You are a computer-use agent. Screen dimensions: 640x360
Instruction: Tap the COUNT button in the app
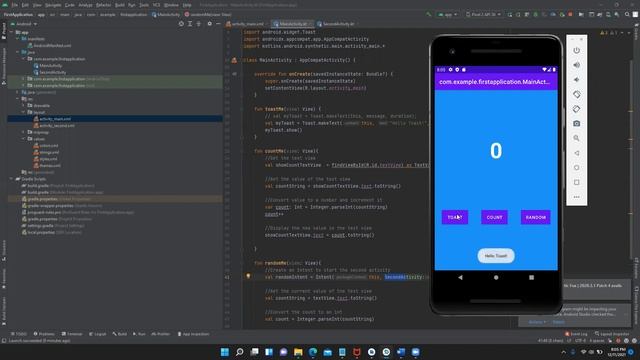point(494,217)
